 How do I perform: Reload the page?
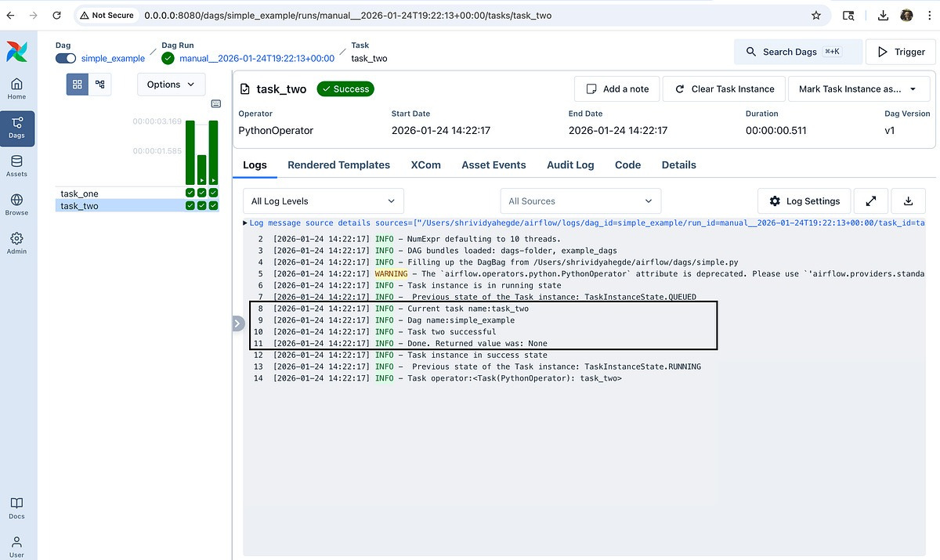pos(58,15)
